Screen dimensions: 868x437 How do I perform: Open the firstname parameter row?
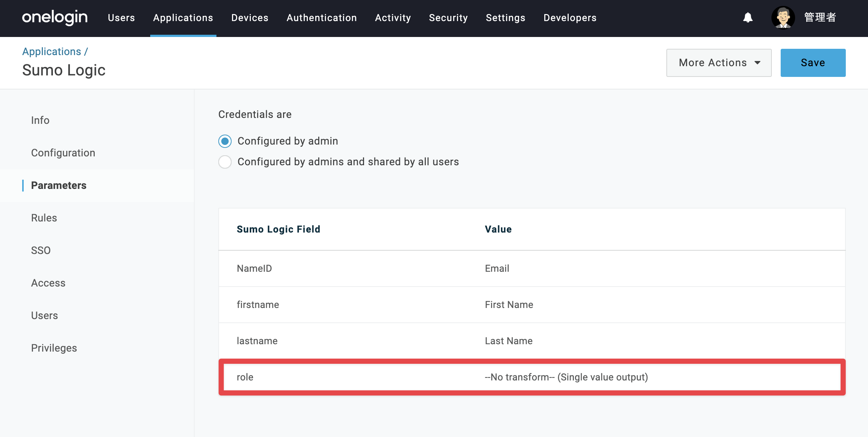coord(532,305)
